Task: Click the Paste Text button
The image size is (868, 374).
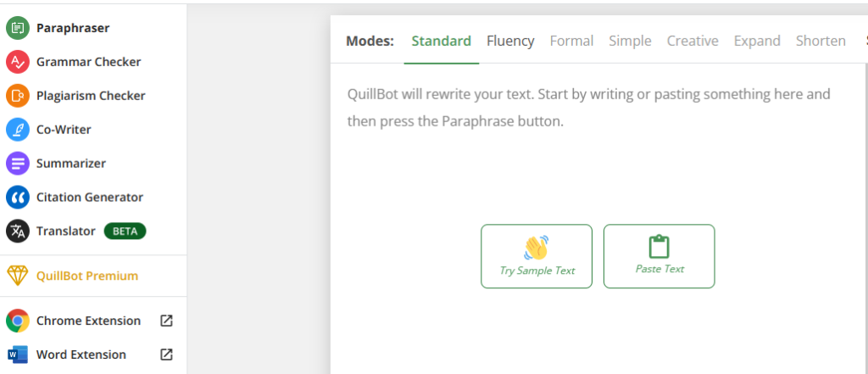Action: point(659,256)
